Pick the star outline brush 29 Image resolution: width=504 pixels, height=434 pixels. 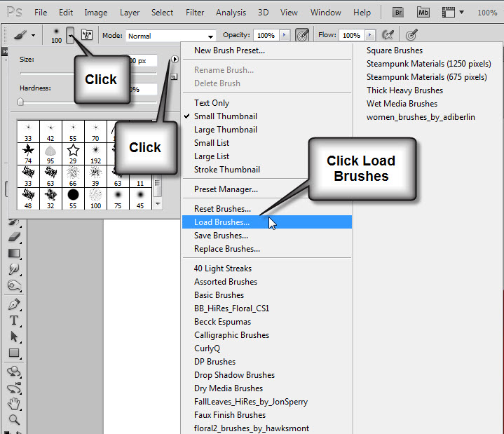coord(73,154)
